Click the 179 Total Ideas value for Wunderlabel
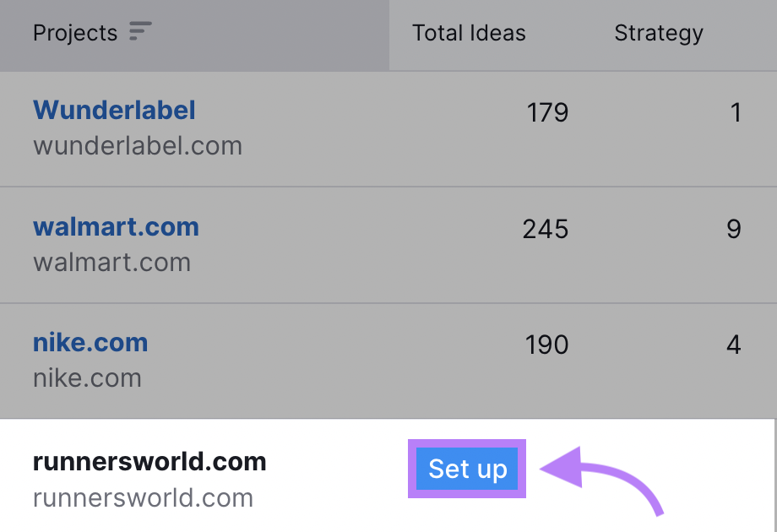This screenshot has width=777, height=532. pos(546,112)
